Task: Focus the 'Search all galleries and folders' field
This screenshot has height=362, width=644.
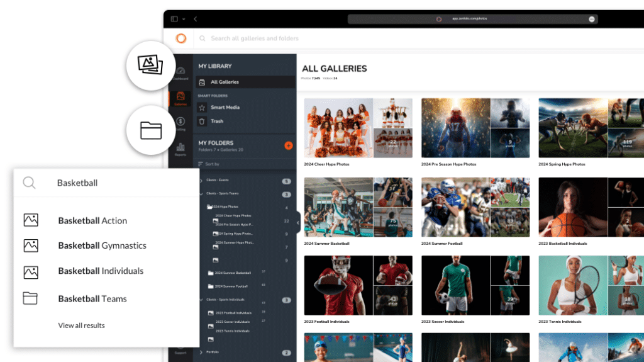Action: [x=255, y=38]
